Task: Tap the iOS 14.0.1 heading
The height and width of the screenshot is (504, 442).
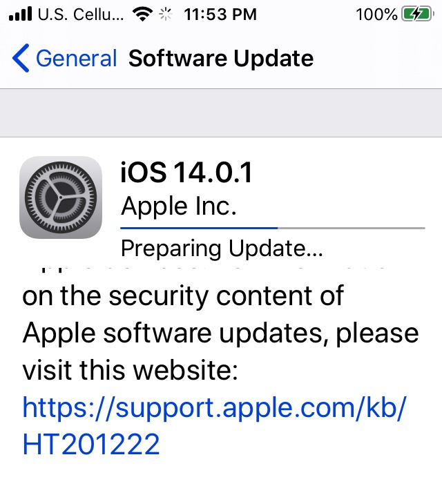Action: (186, 173)
